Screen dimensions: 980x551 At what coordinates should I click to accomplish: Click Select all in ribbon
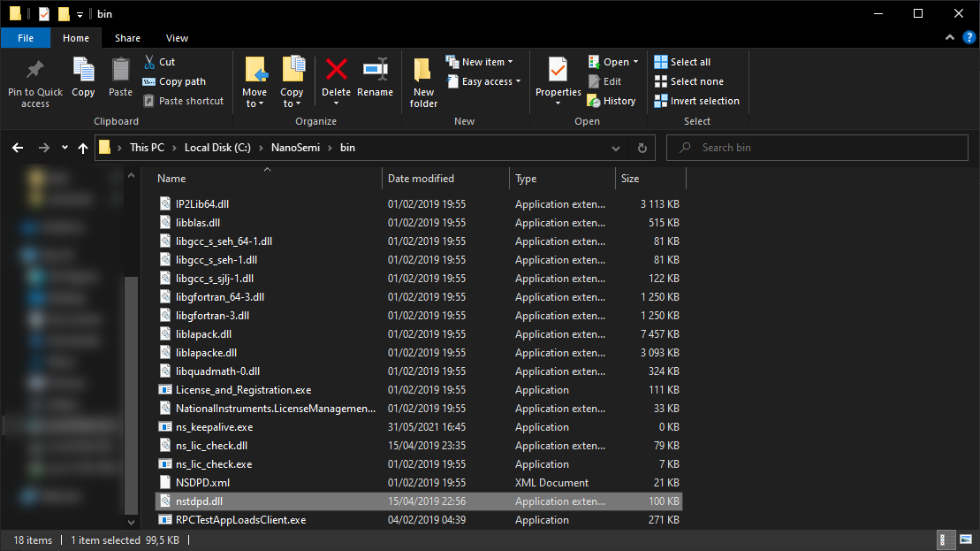coord(682,62)
